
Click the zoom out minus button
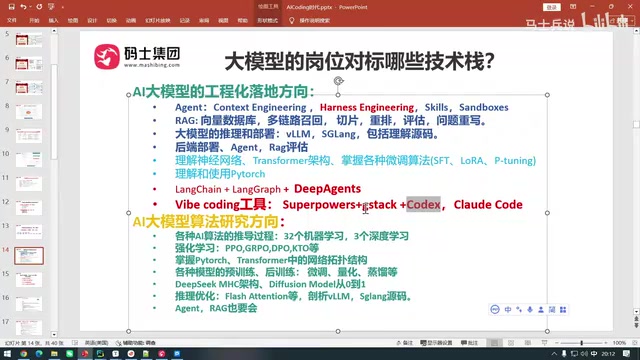point(556,343)
